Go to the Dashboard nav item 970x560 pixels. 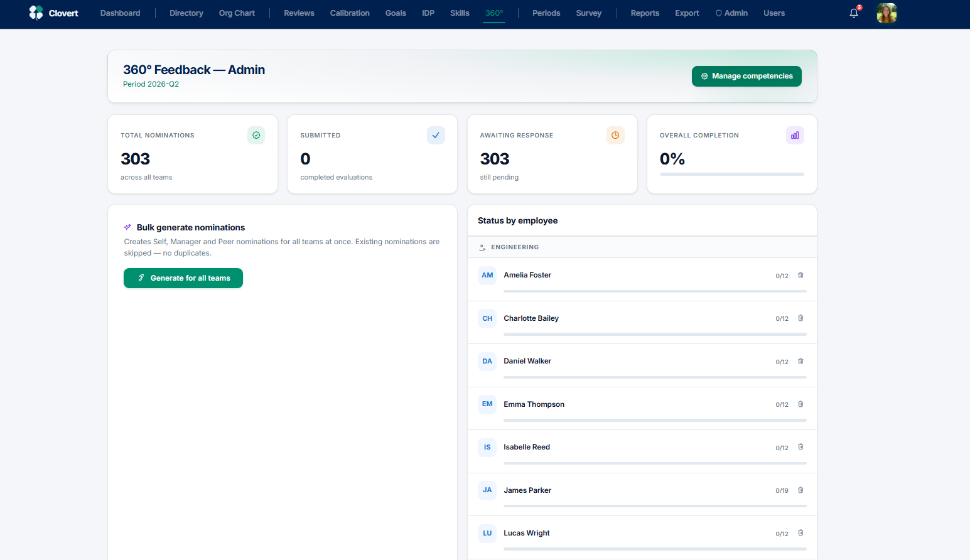pyautogui.click(x=120, y=13)
